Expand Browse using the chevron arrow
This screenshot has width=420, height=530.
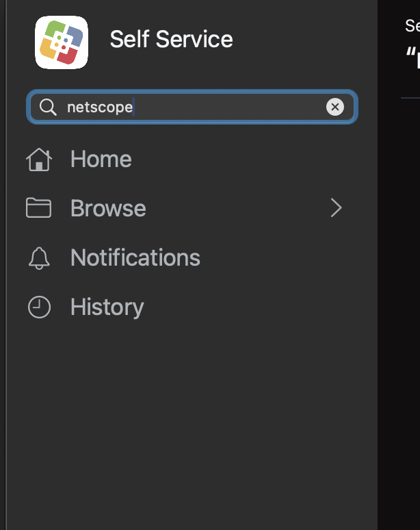pyautogui.click(x=336, y=207)
